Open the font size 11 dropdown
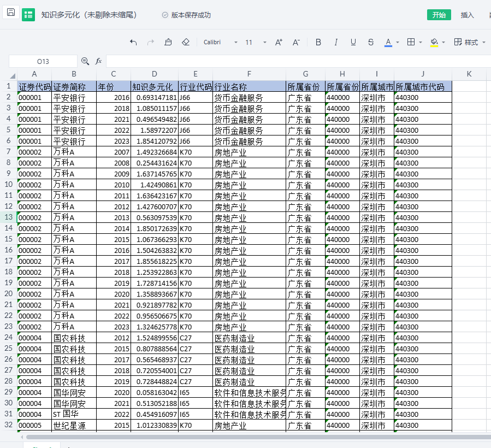The height and width of the screenshot is (448, 491). coord(256,43)
